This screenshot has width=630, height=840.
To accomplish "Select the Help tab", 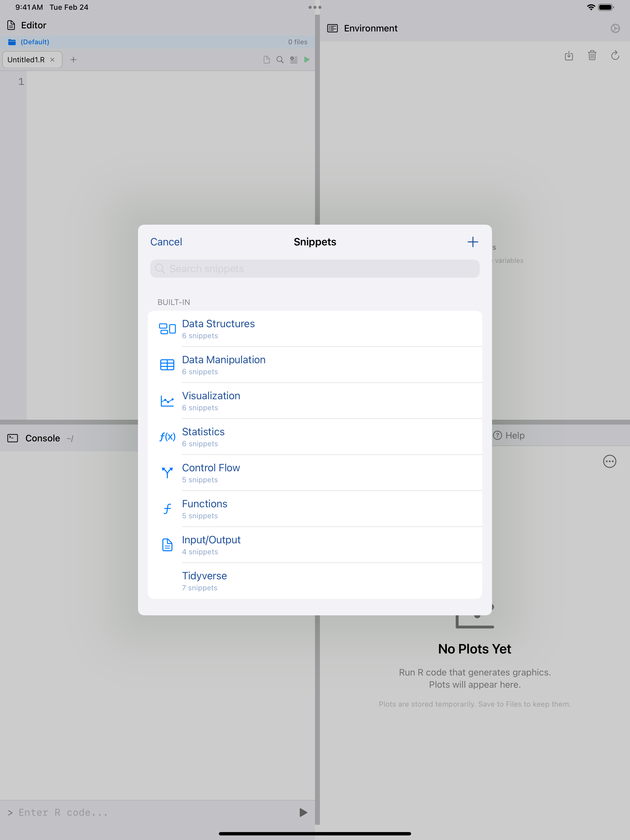I will pos(509,436).
